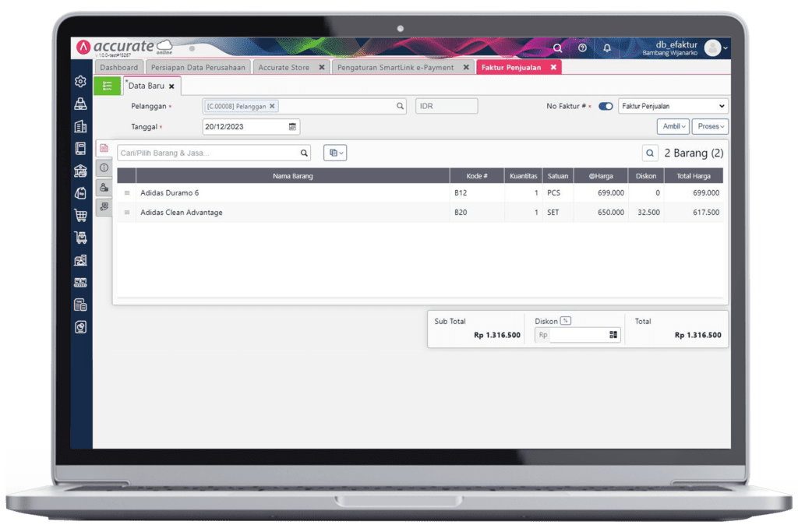Viewport: 798px width, 532px height.
Task: Click the green list view button
Action: click(x=107, y=86)
